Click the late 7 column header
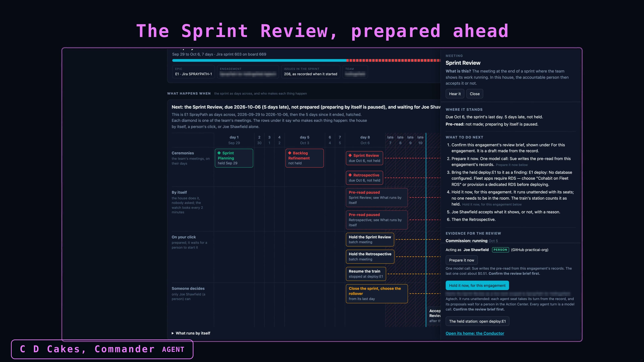 tap(390, 140)
